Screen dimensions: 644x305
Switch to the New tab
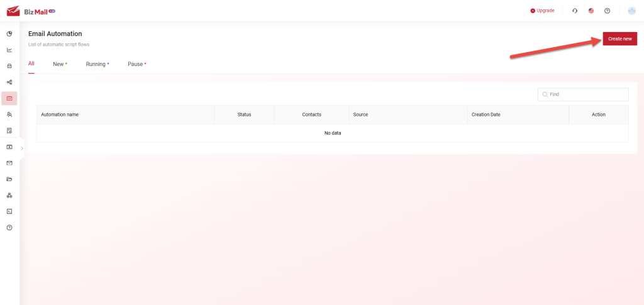tap(59, 64)
